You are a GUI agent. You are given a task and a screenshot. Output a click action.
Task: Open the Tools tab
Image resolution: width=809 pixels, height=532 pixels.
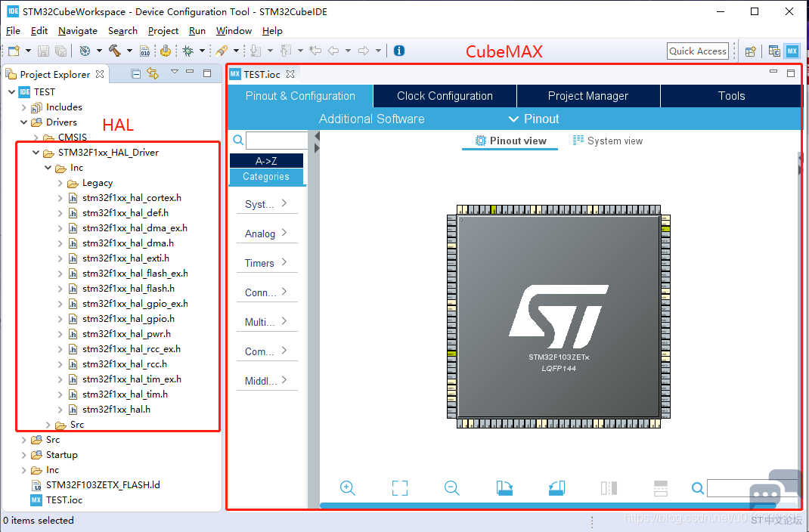coord(731,96)
